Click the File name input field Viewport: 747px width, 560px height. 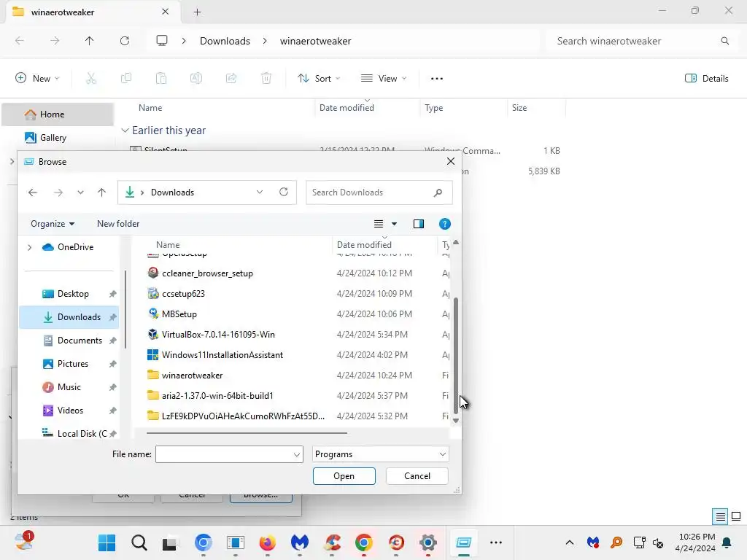pos(223,454)
